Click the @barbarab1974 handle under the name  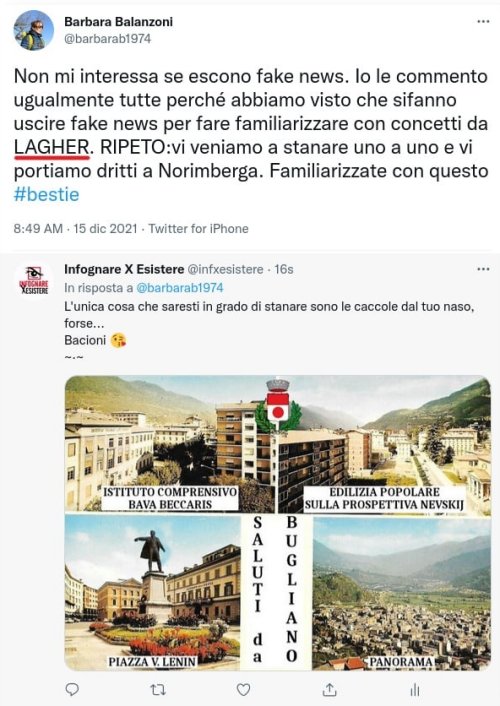pos(108,39)
